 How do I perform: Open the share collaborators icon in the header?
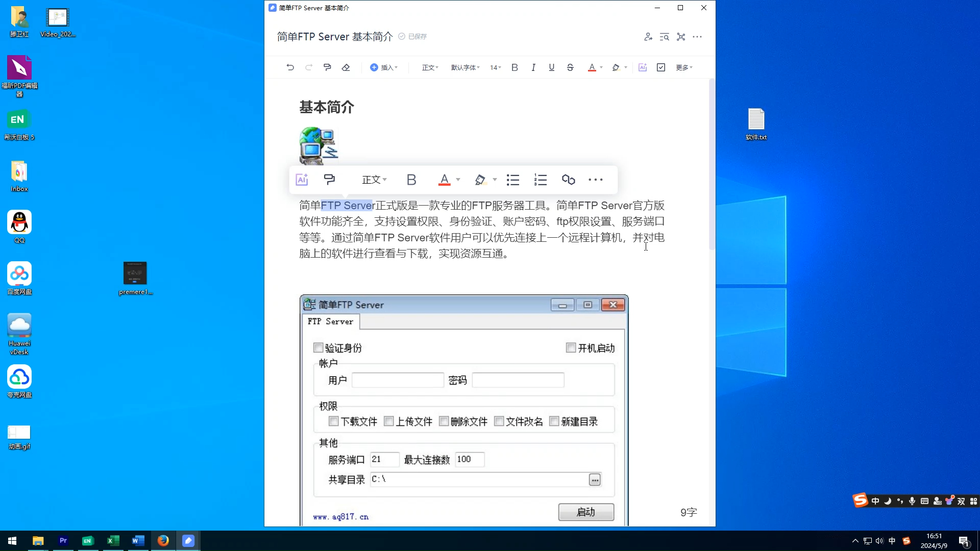(x=648, y=37)
